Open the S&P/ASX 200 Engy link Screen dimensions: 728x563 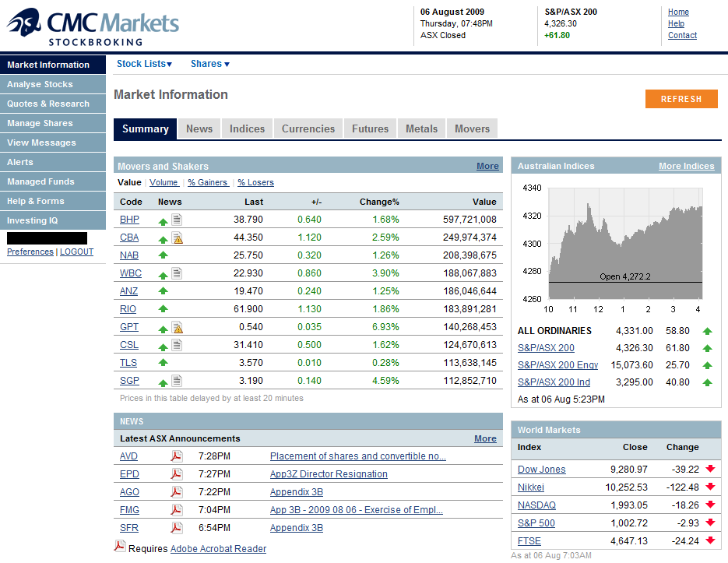(x=557, y=365)
